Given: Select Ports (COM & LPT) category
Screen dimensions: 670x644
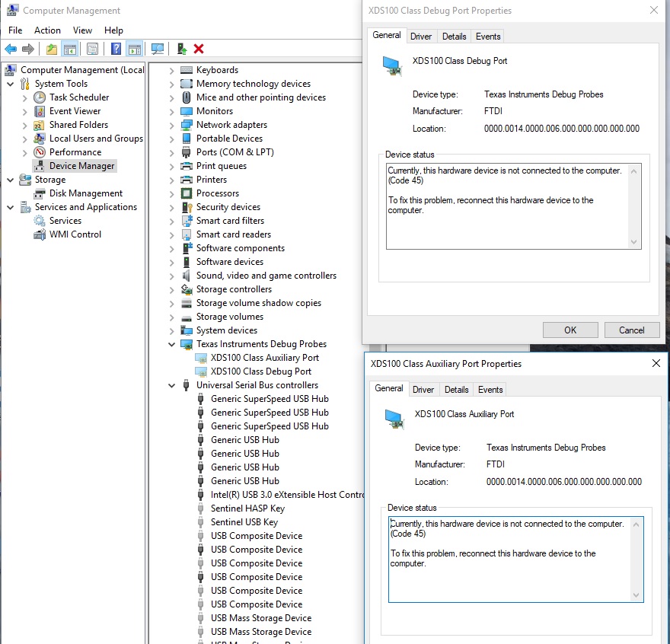Looking at the screenshot, I should click(x=235, y=152).
